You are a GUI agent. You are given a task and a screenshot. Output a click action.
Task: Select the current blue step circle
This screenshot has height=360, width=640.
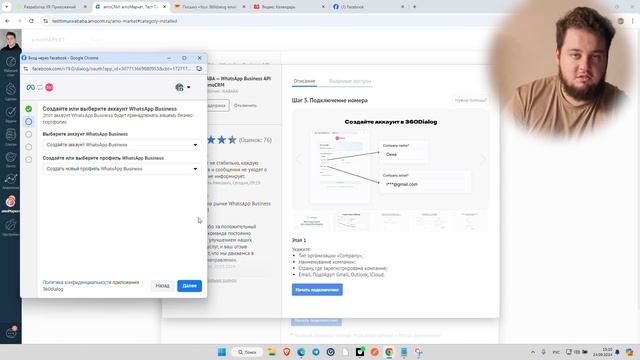coord(29,122)
